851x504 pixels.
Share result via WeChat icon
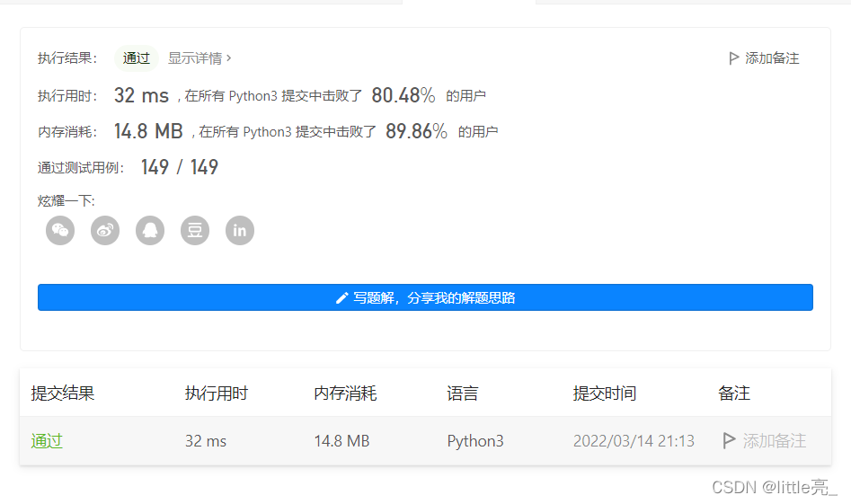pos(60,231)
